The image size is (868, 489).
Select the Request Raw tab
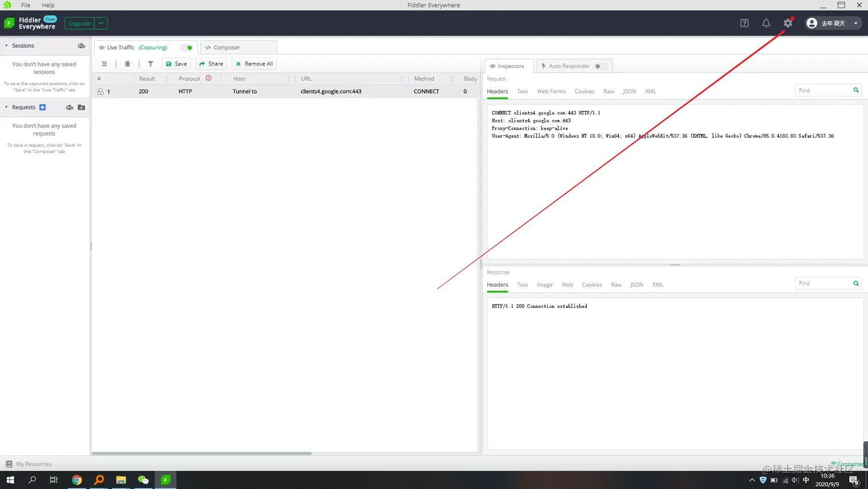609,91
